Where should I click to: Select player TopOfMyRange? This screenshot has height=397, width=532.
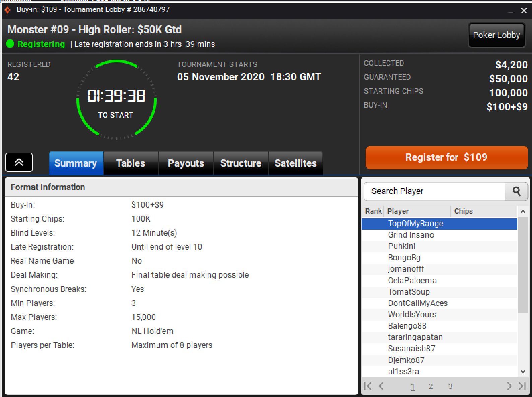pyautogui.click(x=440, y=224)
